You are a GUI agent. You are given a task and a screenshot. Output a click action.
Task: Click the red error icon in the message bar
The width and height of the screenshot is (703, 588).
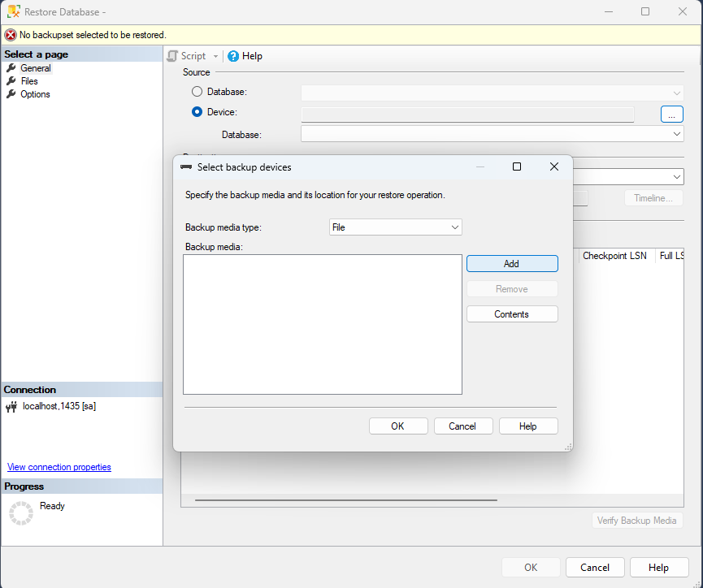pos(9,34)
